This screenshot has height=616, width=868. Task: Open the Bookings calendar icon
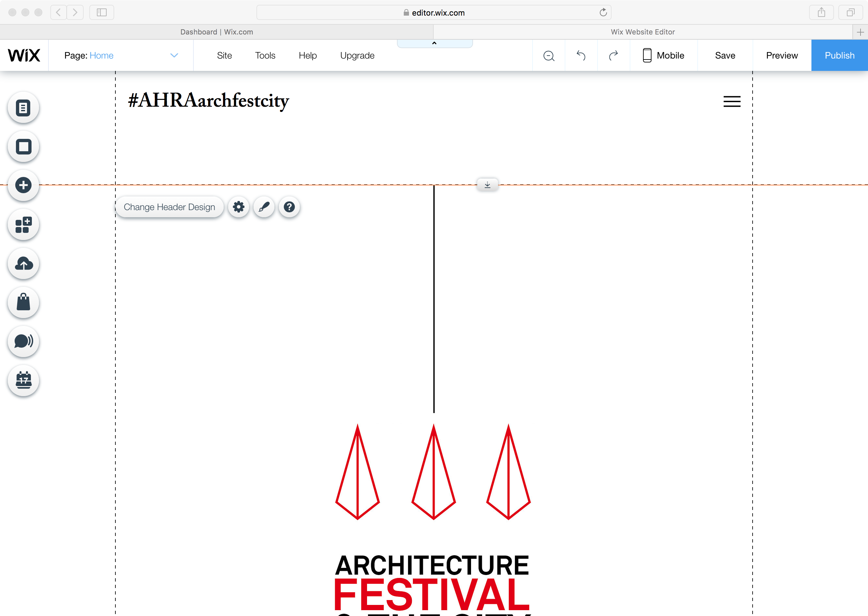click(23, 381)
